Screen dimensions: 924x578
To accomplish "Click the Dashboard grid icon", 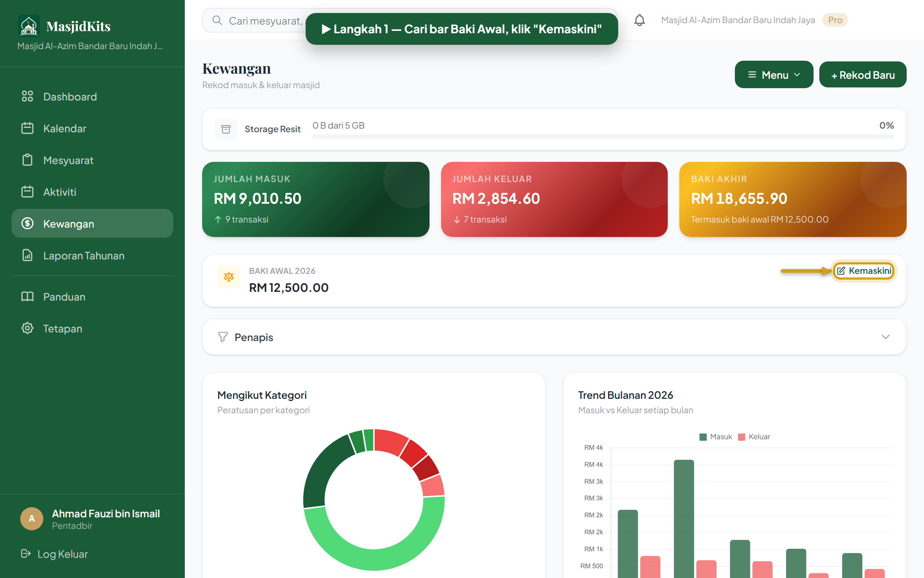I will point(27,96).
